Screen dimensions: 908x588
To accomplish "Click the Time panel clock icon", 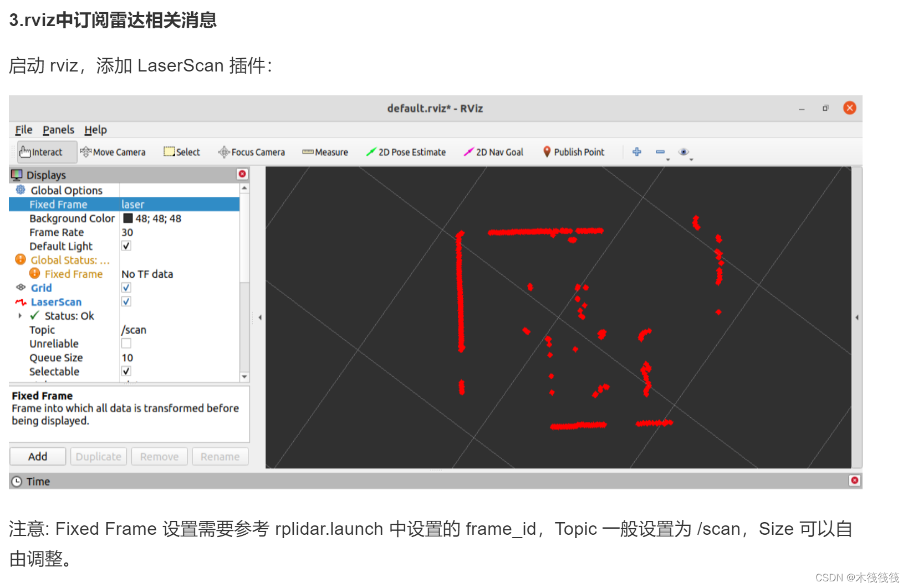I will point(17,482).
